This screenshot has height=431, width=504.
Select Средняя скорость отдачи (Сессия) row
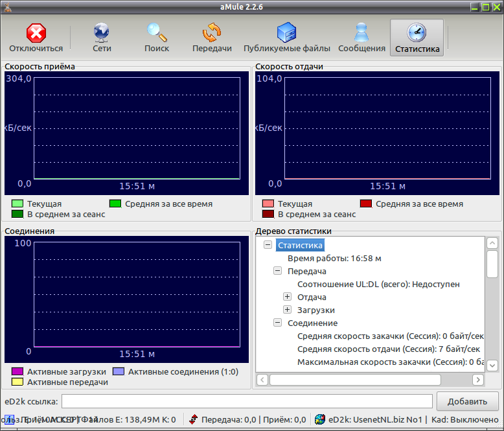(x=389, y=349)
